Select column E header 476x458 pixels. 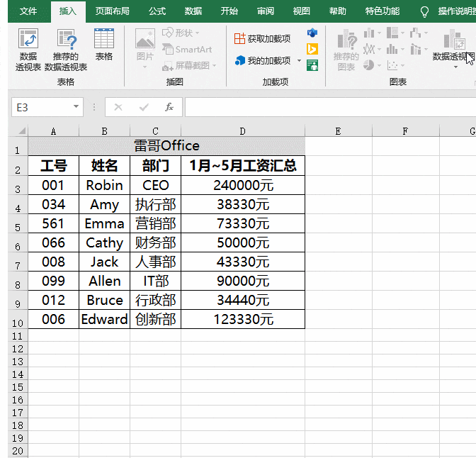[339, 131]
